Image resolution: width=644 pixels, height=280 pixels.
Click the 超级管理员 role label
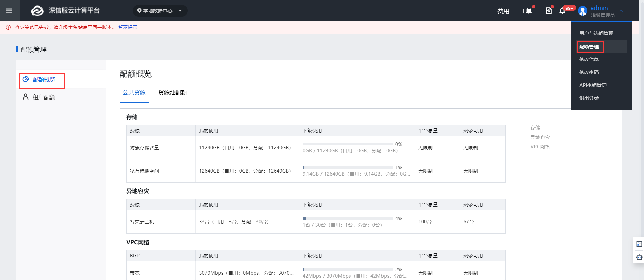(603, 15)
